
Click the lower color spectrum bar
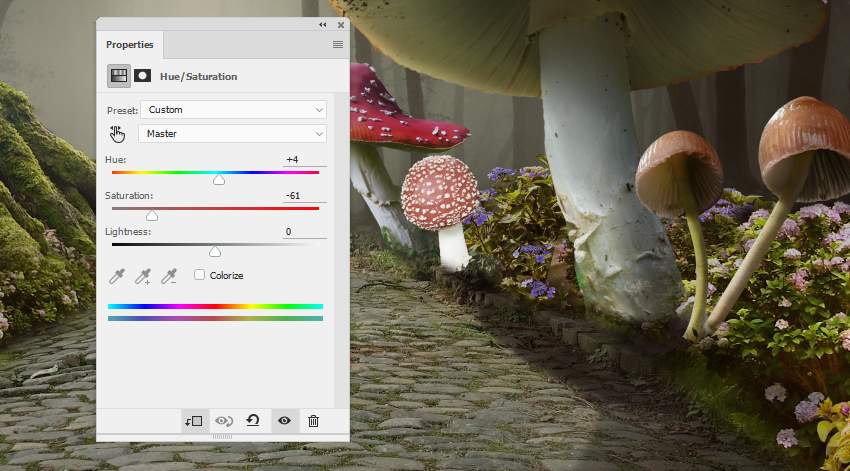[x=215, y=319]
